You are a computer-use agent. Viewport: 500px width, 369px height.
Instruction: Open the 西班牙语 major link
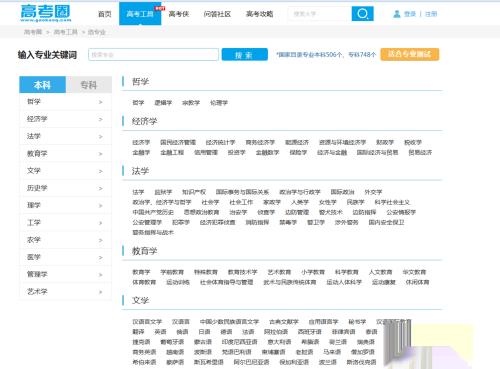309,332
